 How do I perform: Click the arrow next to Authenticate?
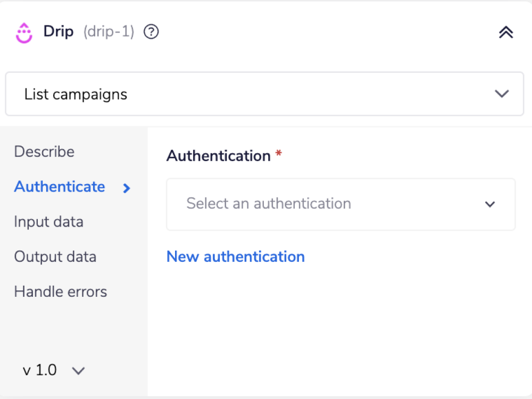point(126,188)
